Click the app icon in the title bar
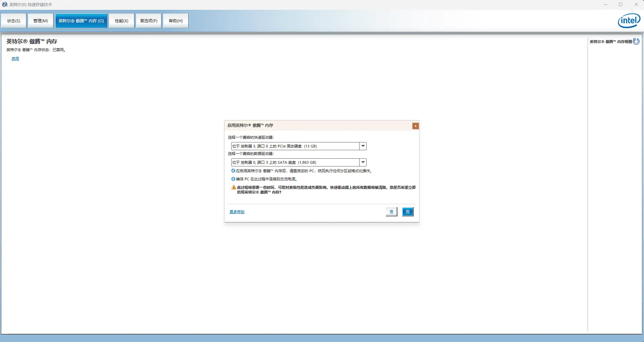Viewport: 644px width, 342px height. 5,5
